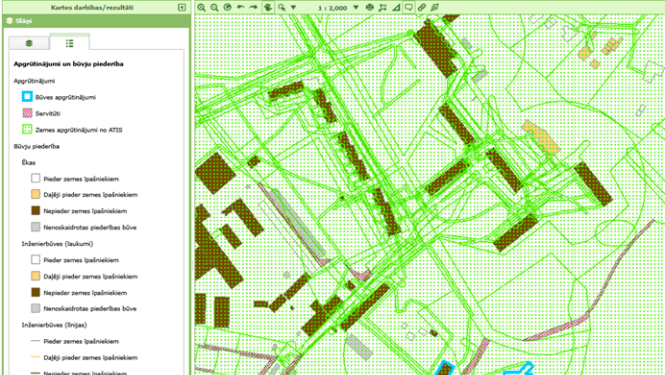
Task: Click the map note pin icon
Action: click(x=435, y=7)
